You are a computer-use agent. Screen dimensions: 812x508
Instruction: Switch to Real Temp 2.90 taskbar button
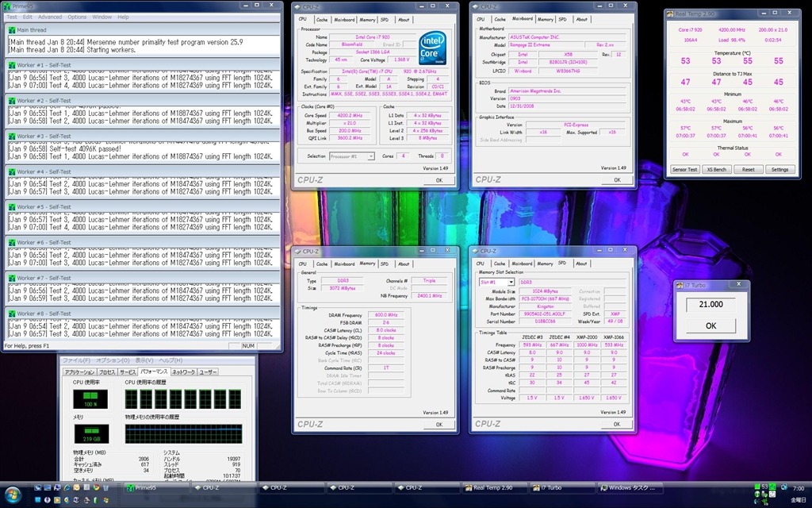(496, 488)
